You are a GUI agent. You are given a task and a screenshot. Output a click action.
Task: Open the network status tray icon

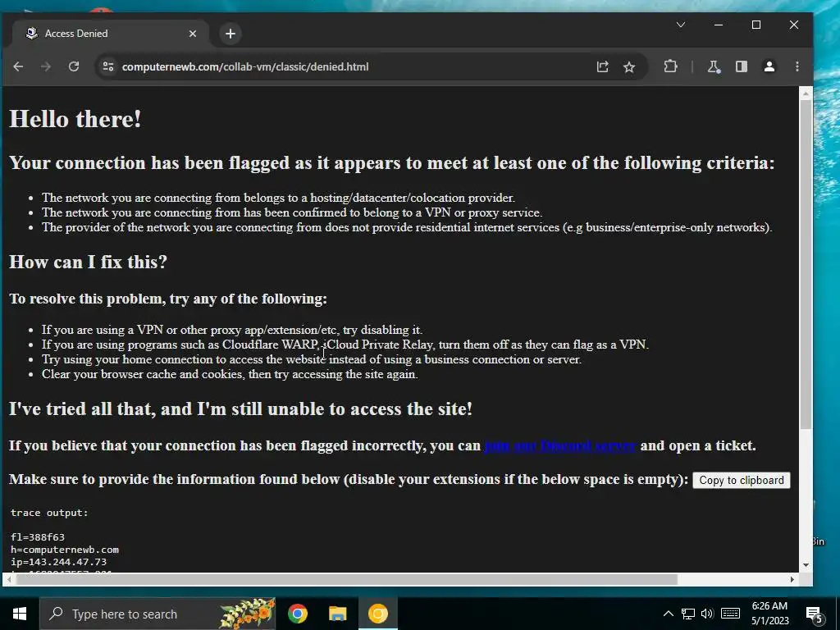point(688,614)
